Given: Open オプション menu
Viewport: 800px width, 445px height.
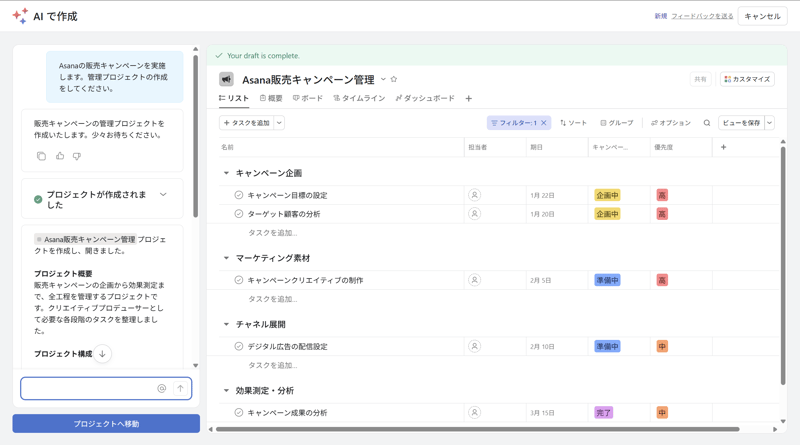Looking at the screenshot, I should pyautogui.click(x=671, y=123).
